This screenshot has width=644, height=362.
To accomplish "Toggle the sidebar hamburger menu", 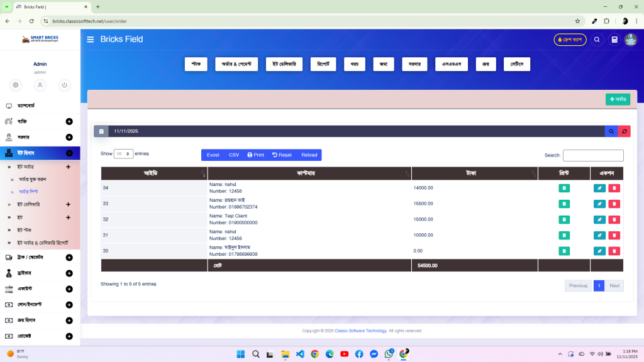I will pos(90,39).
